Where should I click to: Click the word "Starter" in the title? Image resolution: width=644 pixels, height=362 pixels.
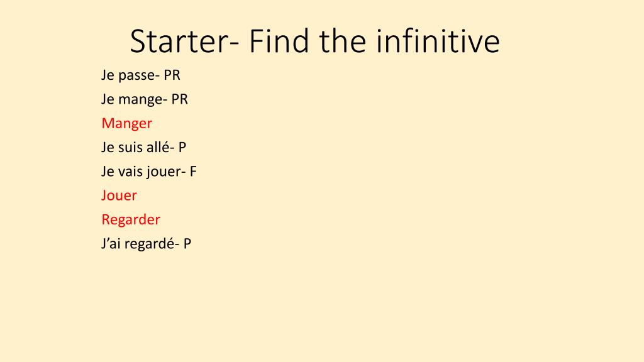click(x=179, y=41)
